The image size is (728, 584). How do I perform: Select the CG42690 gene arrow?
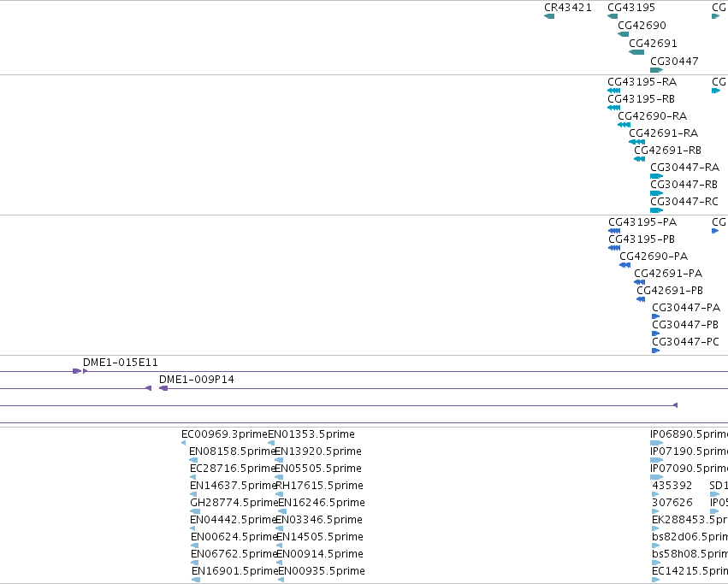(623, 34)
